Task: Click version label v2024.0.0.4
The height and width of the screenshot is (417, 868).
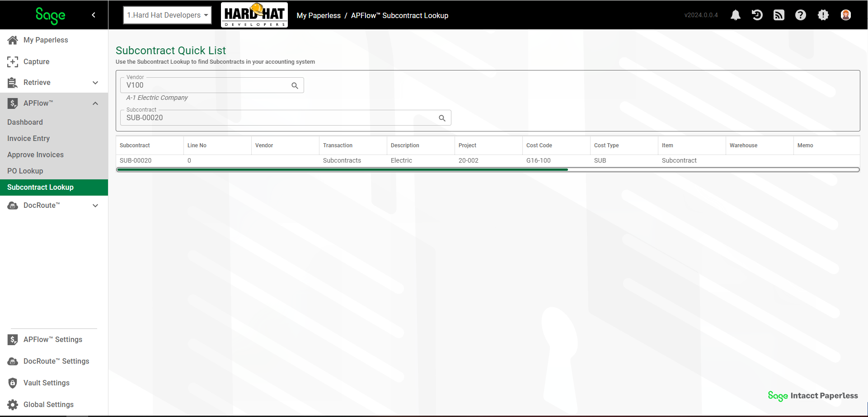Action: [x=701, y=15]
